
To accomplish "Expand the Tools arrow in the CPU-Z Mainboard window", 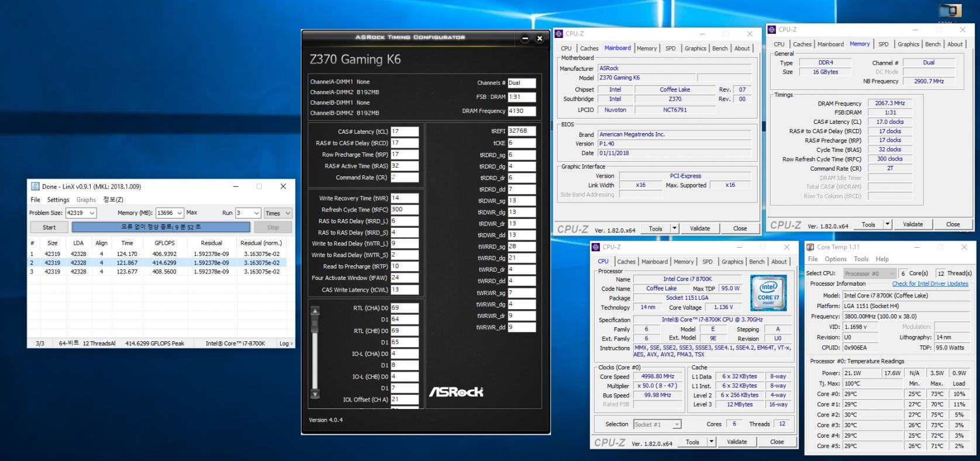I will point(674,228).
